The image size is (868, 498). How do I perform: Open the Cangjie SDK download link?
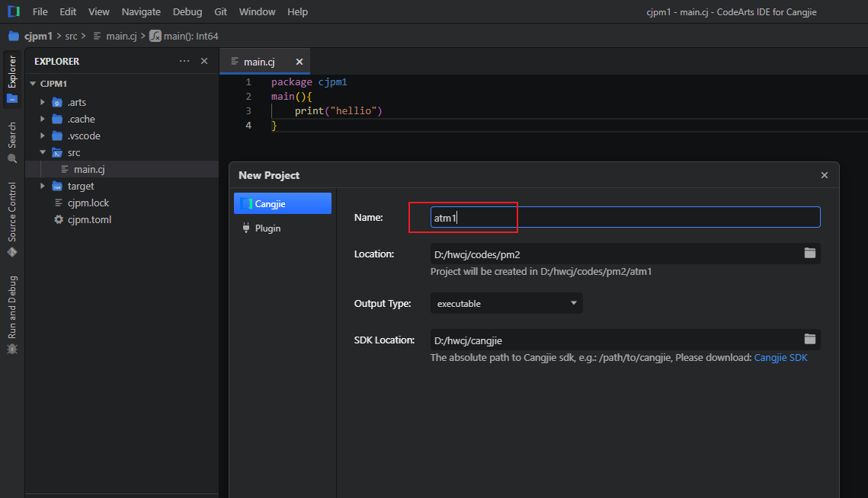780,357
